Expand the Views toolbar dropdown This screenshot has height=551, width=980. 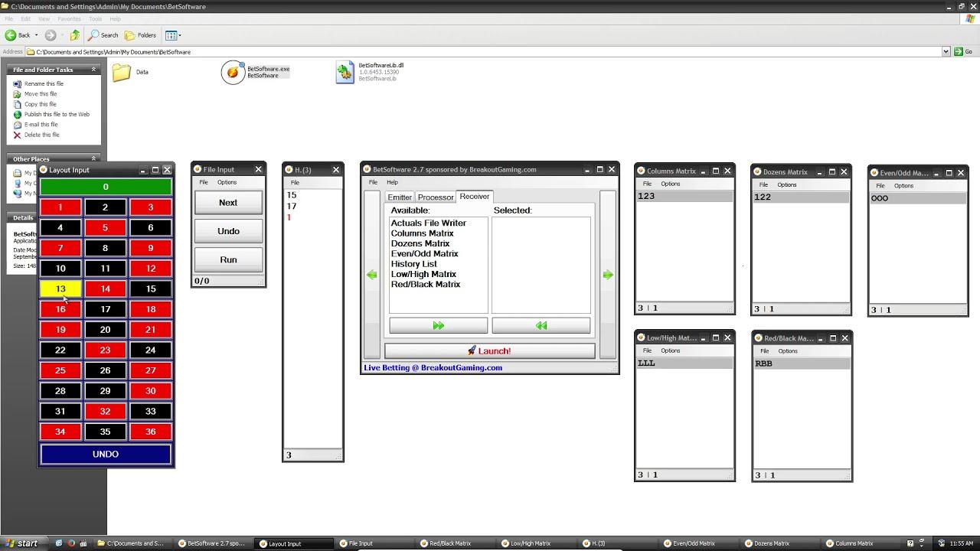(x=178, y=35)
